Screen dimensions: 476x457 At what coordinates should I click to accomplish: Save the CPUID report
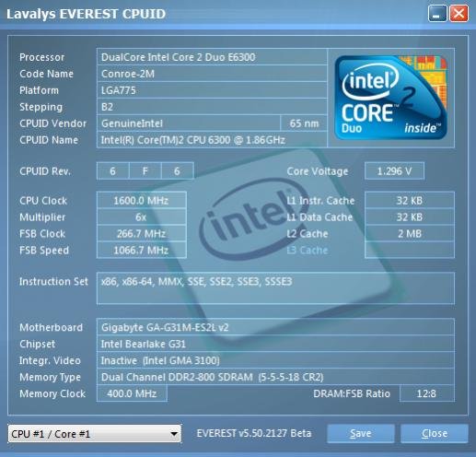pos(361,433)
